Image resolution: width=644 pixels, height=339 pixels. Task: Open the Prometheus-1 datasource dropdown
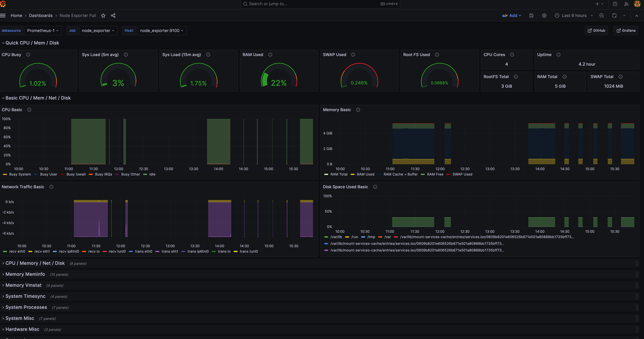point(43,30)
